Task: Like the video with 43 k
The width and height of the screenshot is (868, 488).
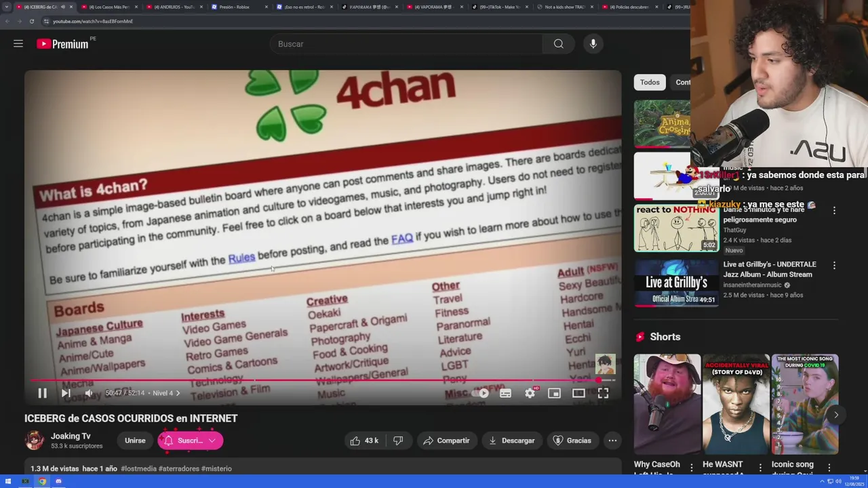Action: tap(364, 441)
